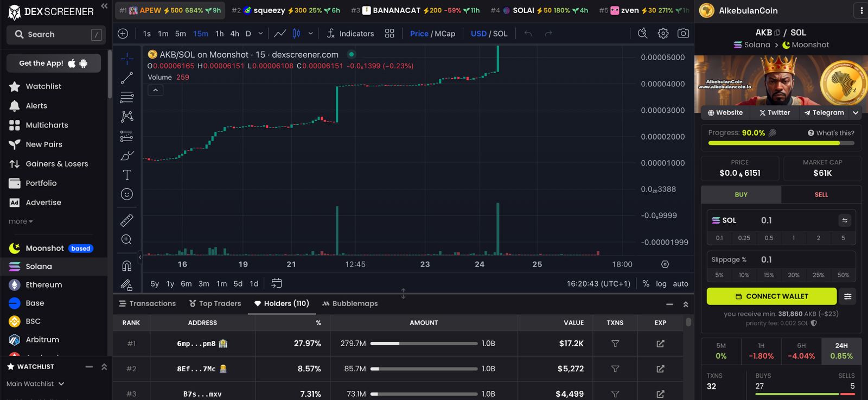Toggle auto scale on chart
This screenshot has height=400, width=868.
tap(680, 283)
